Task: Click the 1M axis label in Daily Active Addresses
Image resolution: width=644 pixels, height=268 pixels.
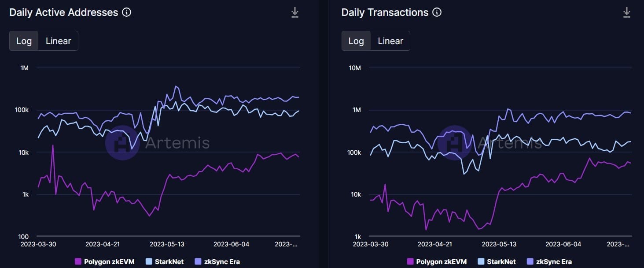Action: [24, 68]
